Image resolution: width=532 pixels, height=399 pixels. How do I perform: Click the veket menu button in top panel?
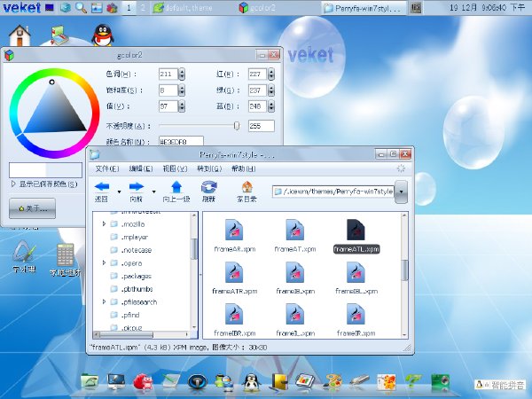(x=21, y=7)
